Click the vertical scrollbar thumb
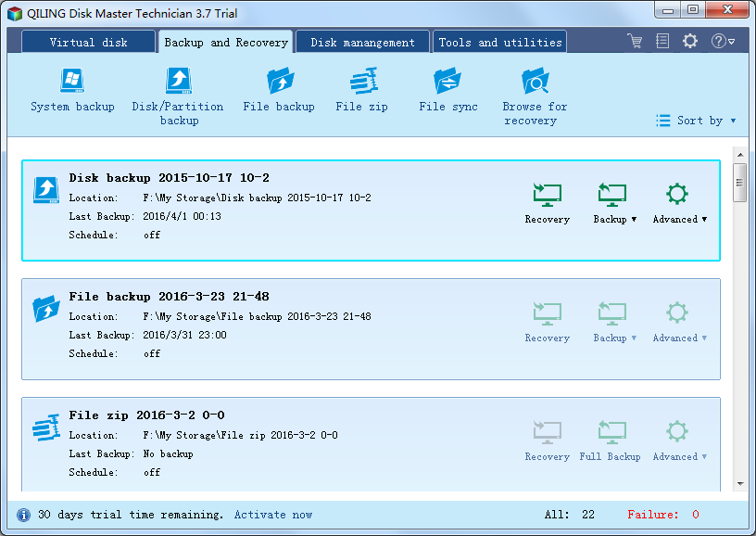Viewport: 756px width, 536px height. tap(740, 183)
